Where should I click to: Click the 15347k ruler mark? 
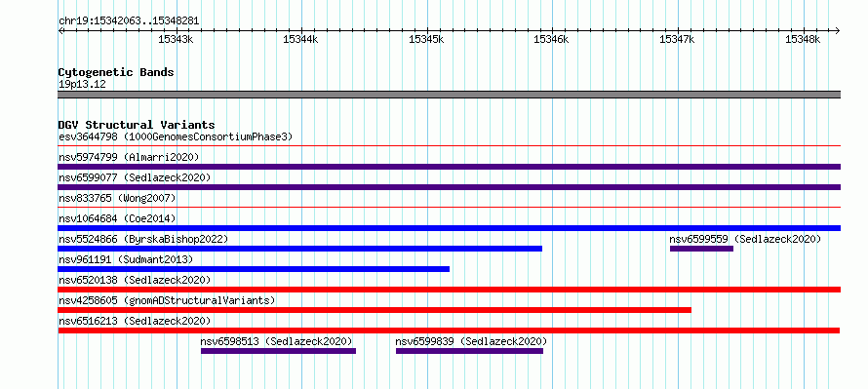677,39
